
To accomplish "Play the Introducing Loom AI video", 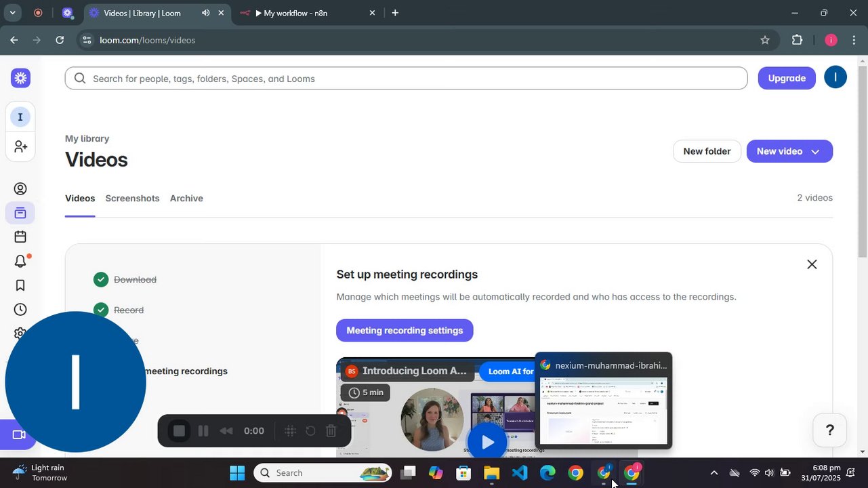I will pos(487,443).
